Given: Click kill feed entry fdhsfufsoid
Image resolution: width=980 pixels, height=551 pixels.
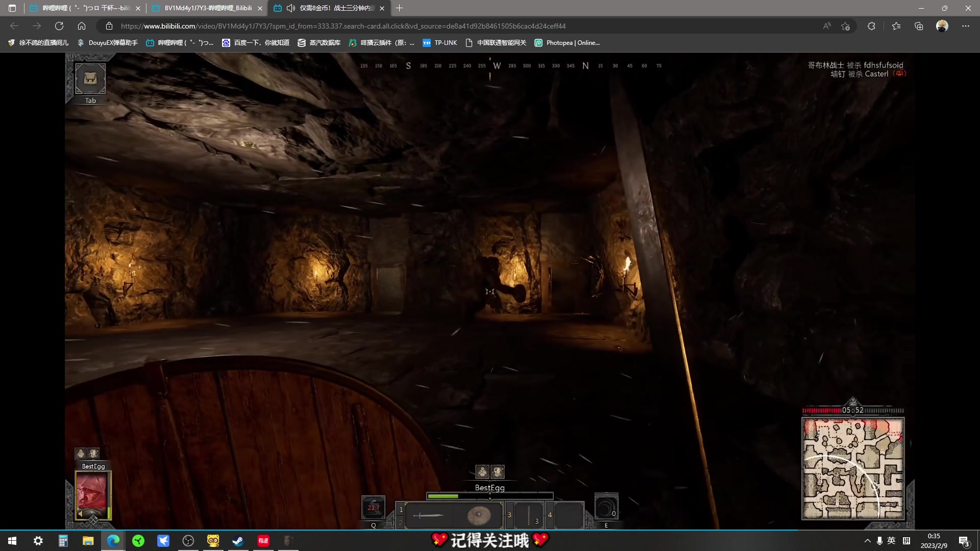Looking at the screenshot, I should click(x=855, y=65).
